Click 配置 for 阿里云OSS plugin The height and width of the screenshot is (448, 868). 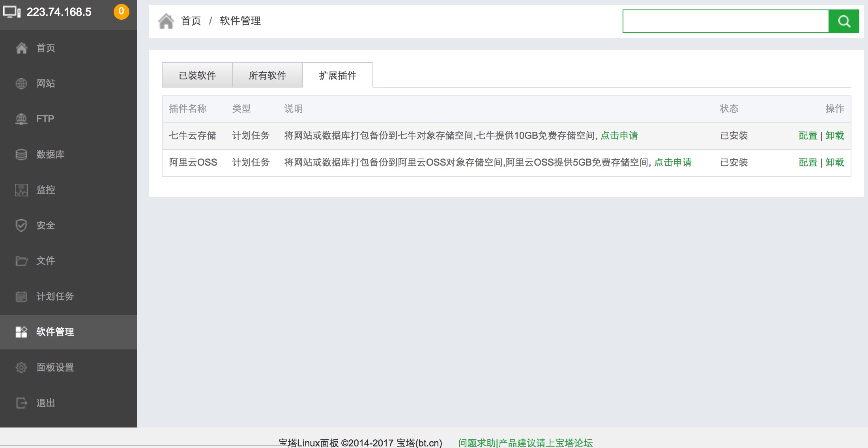coord(808,162)
